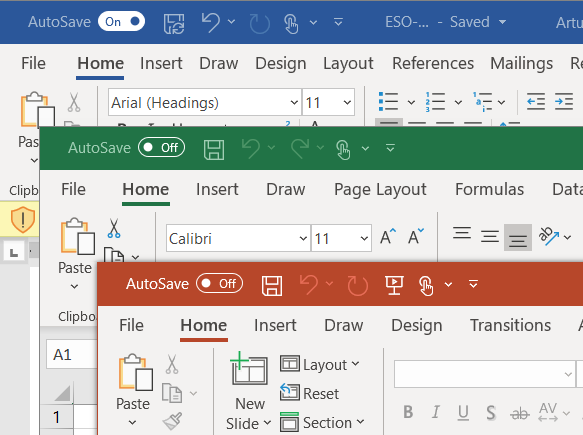Open the Layout dropdown in PowerPoint
This screenshot has width=583, height=435.
click(320, 364)
